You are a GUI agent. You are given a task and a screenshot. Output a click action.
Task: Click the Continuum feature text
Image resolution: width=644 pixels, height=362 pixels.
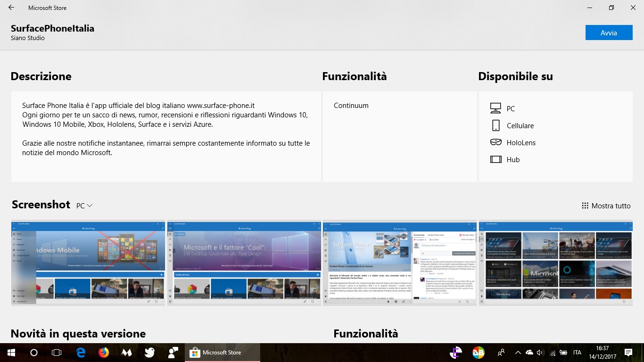351,106
